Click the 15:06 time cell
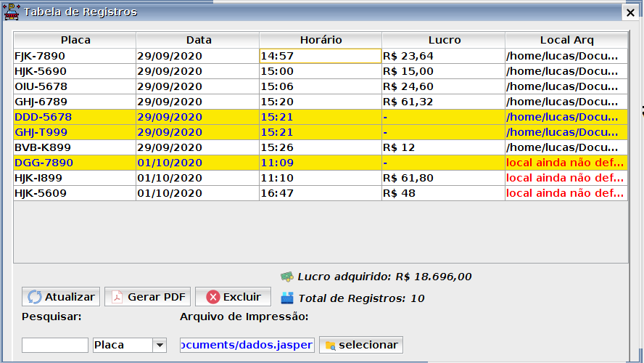The height and width of the screenshot is (363, 644). coord(321,86)
